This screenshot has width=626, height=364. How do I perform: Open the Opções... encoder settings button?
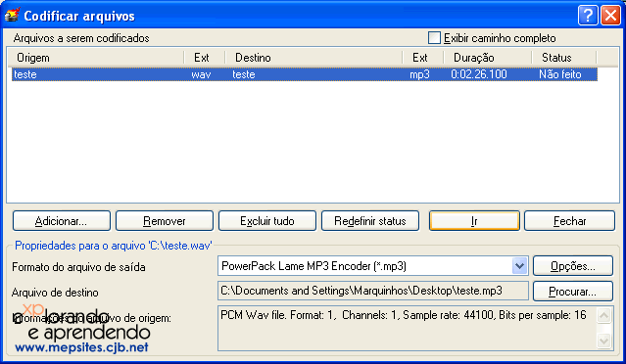[x=573, y=266]
